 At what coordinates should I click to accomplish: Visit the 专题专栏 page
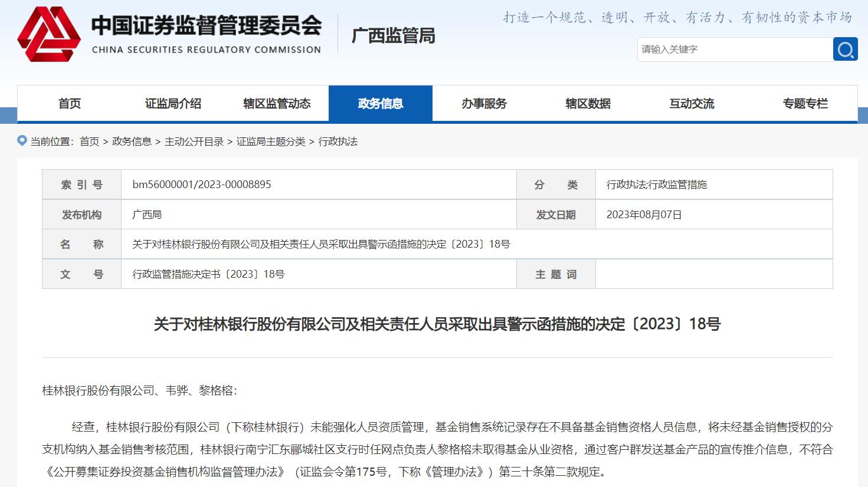[x=805, y=103]
